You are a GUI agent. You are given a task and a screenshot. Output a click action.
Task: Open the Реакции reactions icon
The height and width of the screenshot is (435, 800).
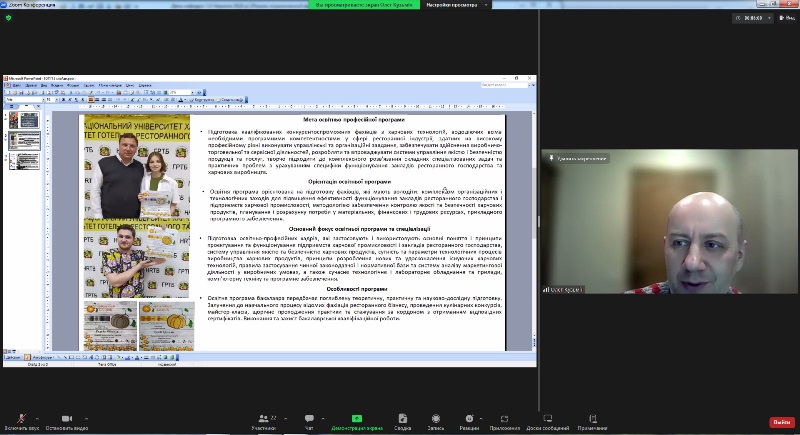pos(469,419)
